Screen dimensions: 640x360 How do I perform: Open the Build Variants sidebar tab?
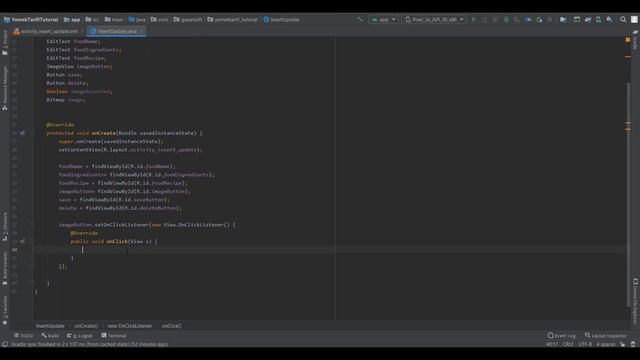click(x=5, y=268)
